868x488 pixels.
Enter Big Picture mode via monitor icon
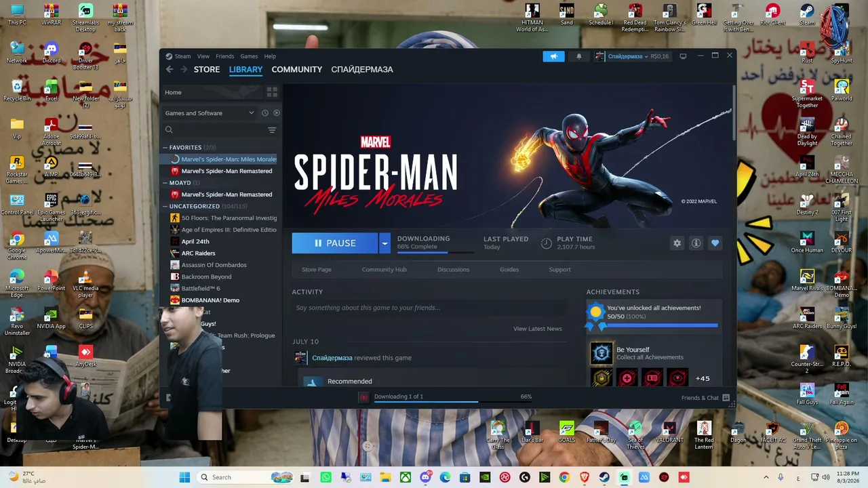point(683,56)
